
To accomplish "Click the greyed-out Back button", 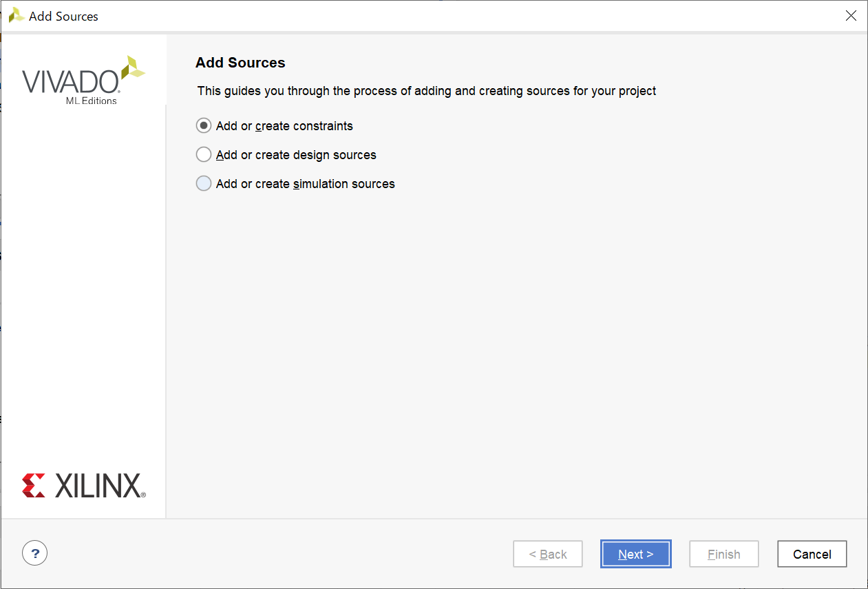I will [548, 554].
